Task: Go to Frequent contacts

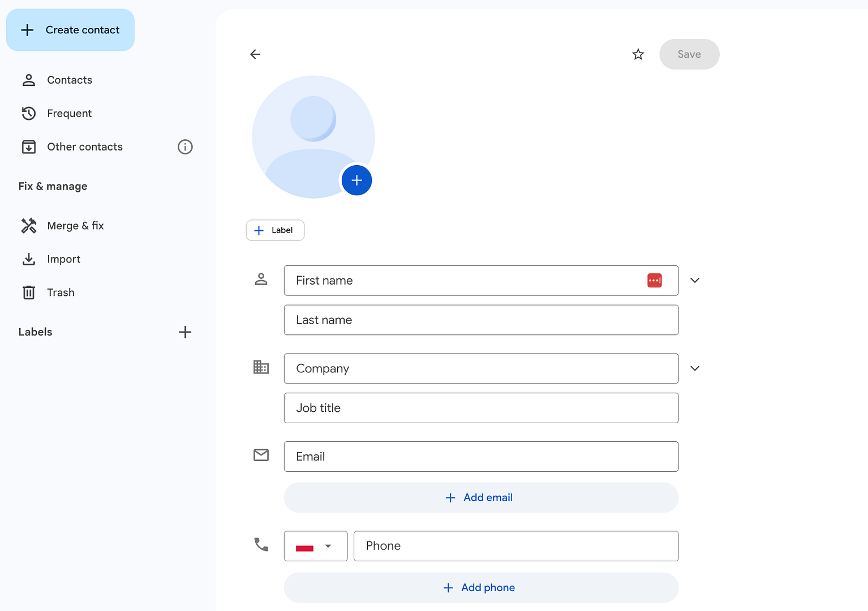Action: click(69, 114)
